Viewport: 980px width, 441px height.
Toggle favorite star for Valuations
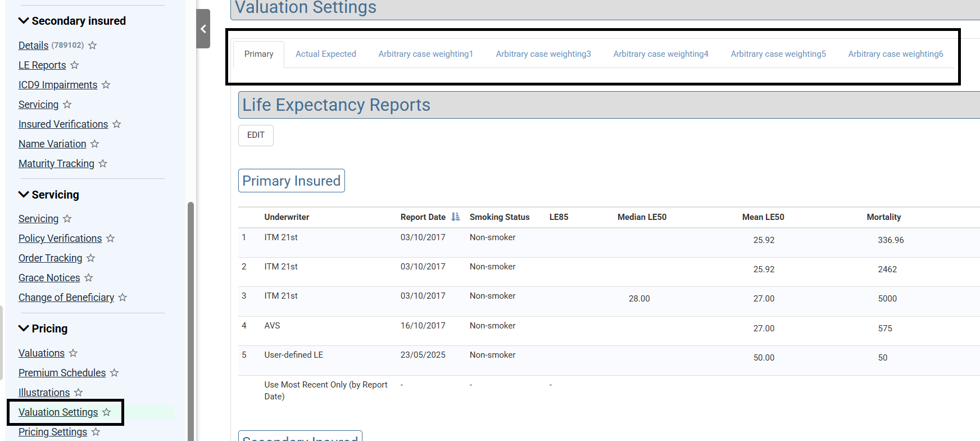(73, 353)
